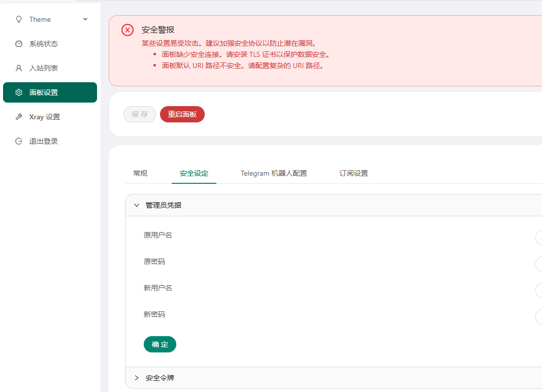Click the red error icon in 安全警报
Screen dimensions: 542x392
127,30
